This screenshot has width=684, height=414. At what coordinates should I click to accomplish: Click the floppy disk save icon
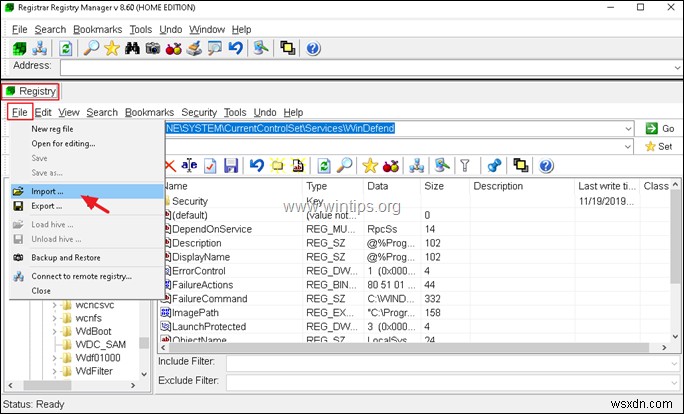click(231, 165)
